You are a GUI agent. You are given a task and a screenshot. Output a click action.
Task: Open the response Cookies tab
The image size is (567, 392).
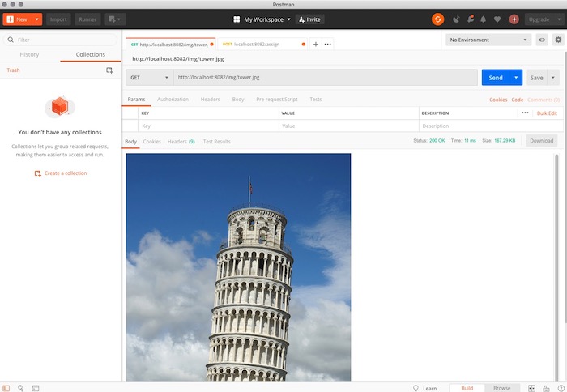152,142
